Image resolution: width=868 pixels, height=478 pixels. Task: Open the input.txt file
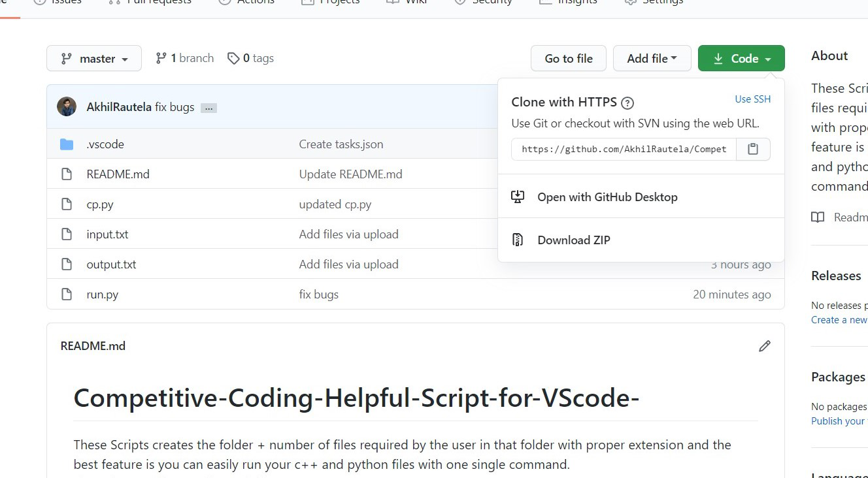107,234
